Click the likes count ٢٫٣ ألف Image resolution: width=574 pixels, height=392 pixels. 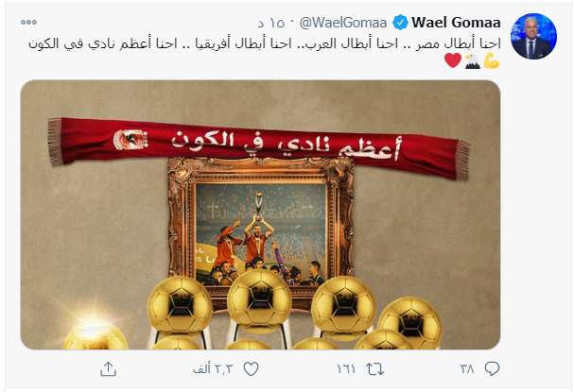click(x=213, y=369)
